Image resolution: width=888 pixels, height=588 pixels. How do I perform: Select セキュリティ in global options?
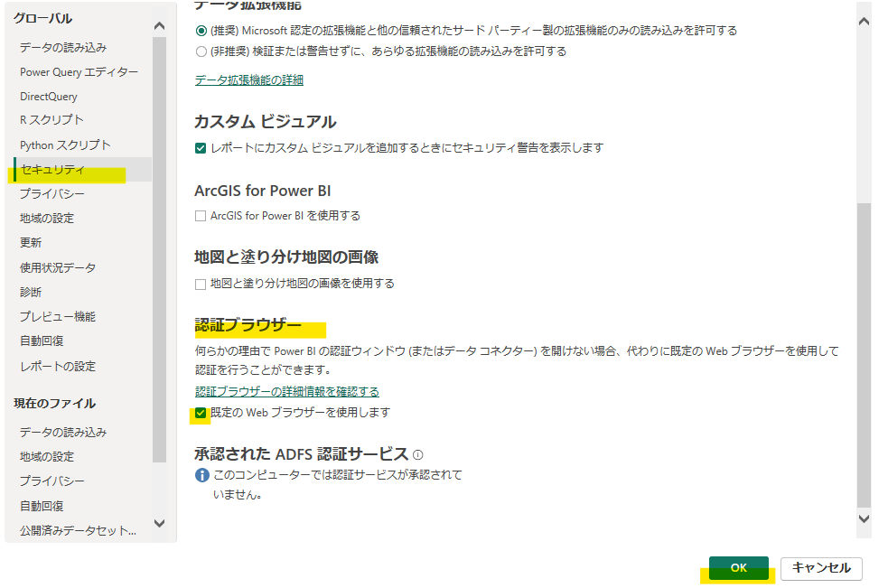click(x=83, y=170)
